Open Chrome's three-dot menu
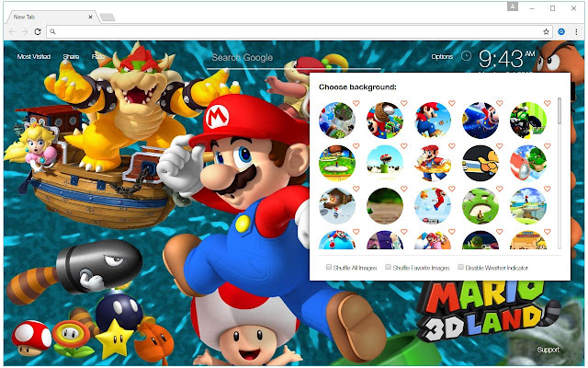Viewport: 588px width, 368px height. pyautogui.click(x=576, y=32)
